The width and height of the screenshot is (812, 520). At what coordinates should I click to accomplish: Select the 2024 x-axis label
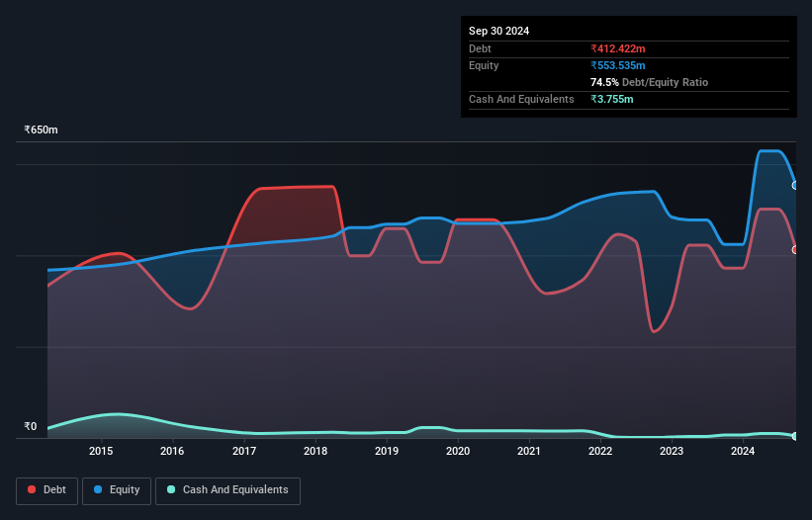point(743,451)
